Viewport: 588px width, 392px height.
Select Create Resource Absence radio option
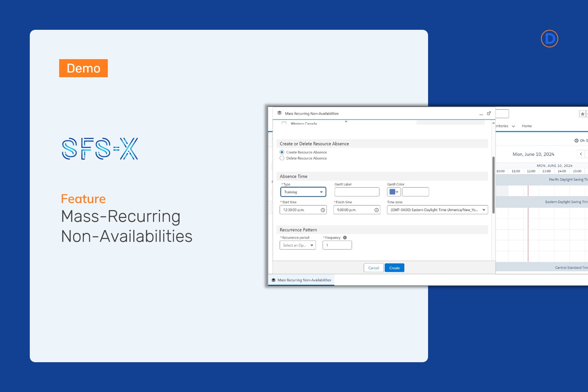point(282,152)
